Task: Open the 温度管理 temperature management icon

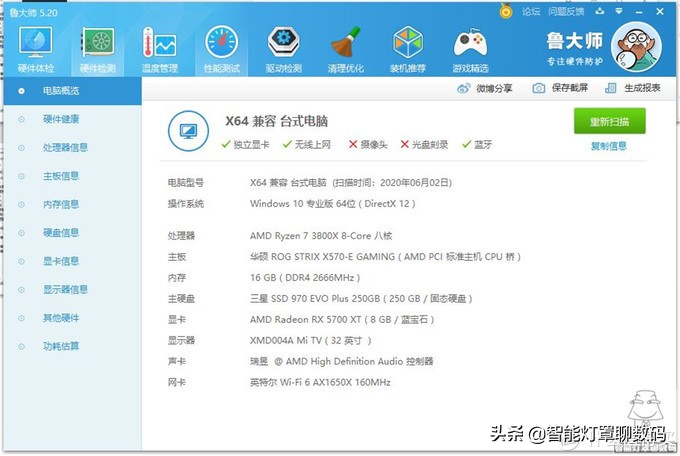Action: (160, 49)
